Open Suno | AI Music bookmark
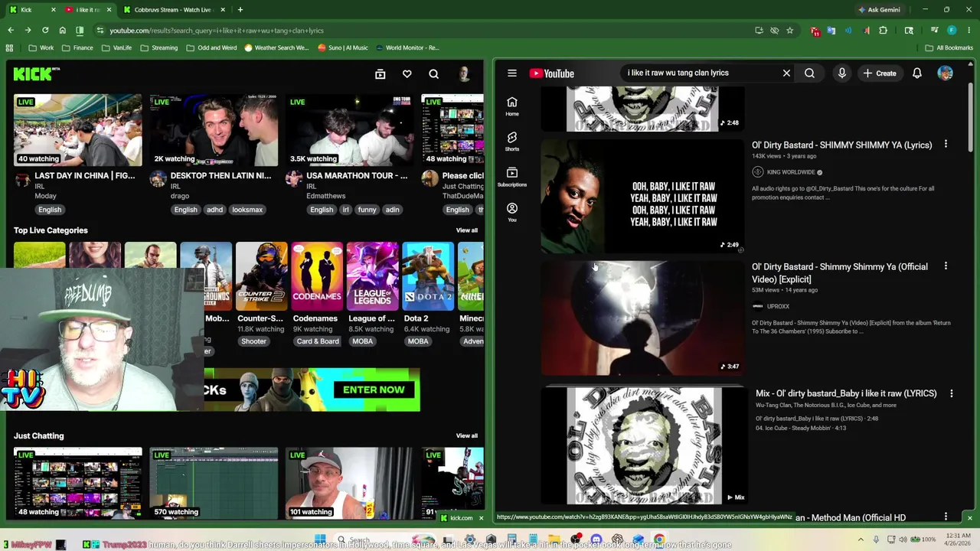This screenshot has width=980, height=551. [343, 47]
